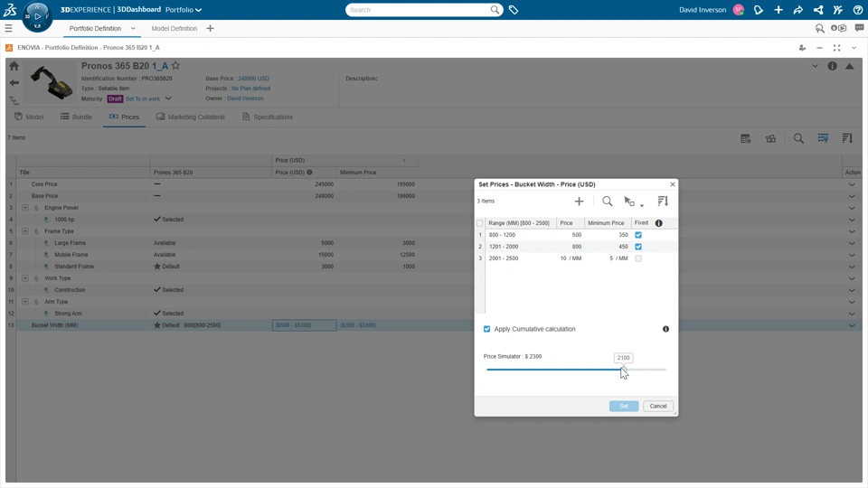868x488 pixels.
Task: Click the search icon in Prices toolbar
Action: point(798,138)
